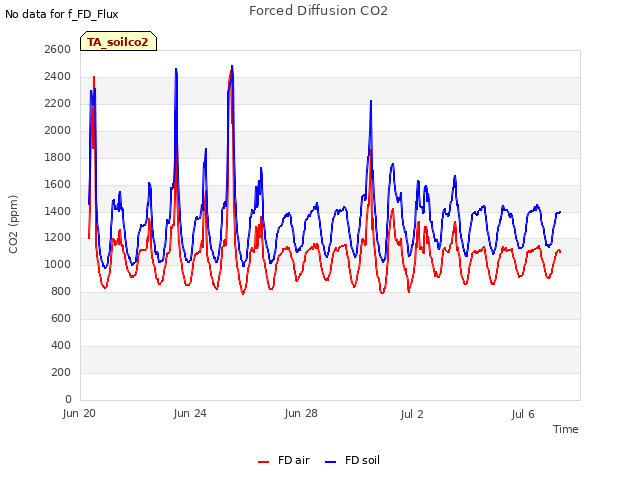Click the 1800 y-axis tick label

coord(58,157)
